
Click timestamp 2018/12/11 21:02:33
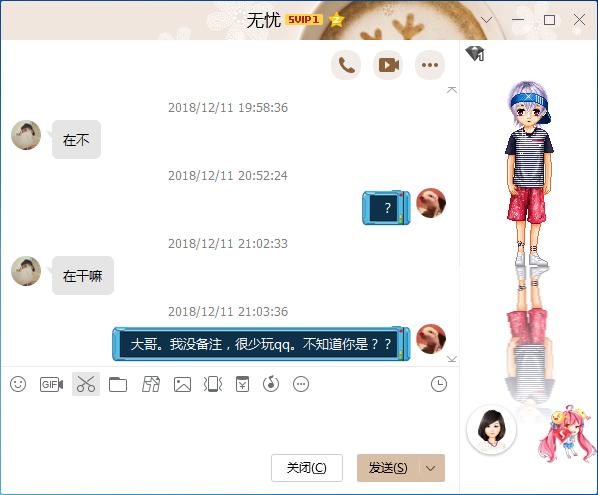coord(228,243)
